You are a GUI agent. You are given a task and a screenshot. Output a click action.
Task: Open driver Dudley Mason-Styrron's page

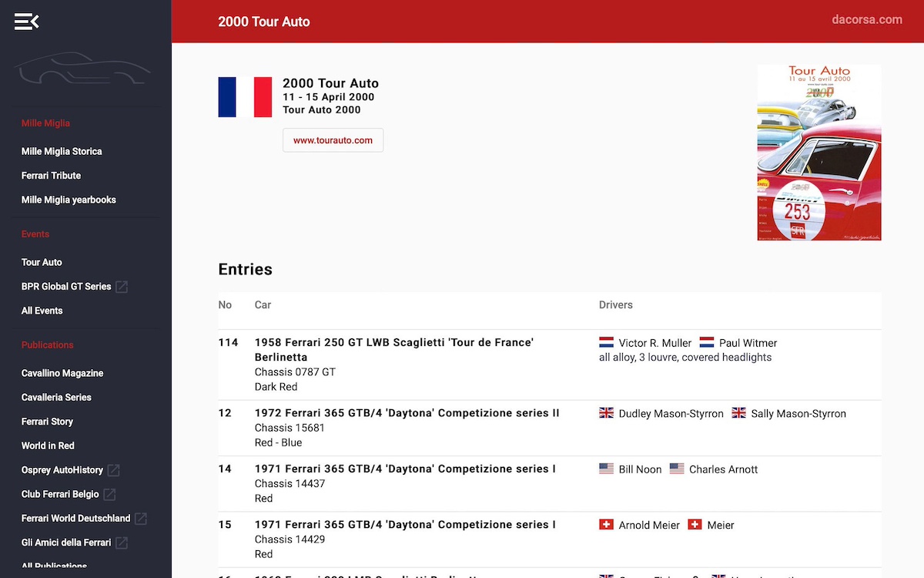(x=671, y=414)
